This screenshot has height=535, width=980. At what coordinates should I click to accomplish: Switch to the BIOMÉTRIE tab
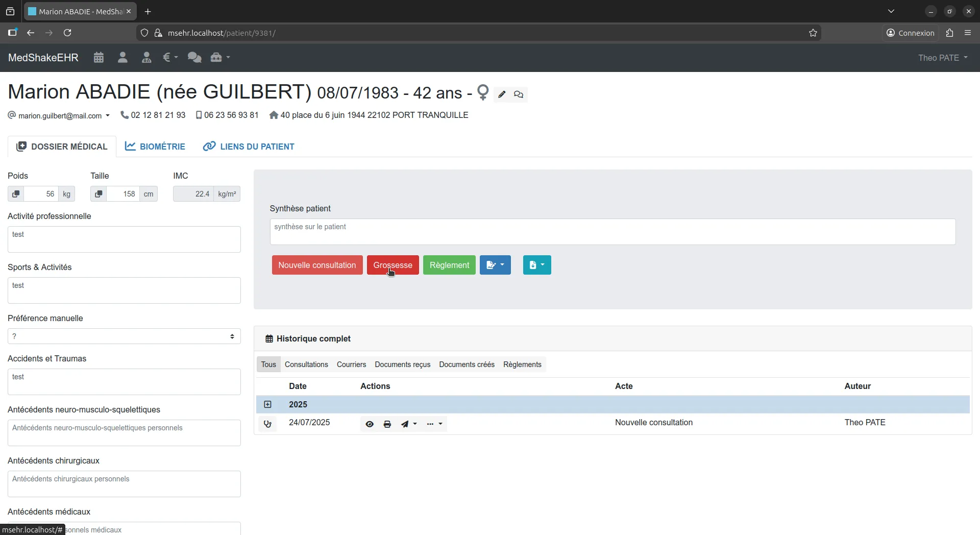coord(155,147)
